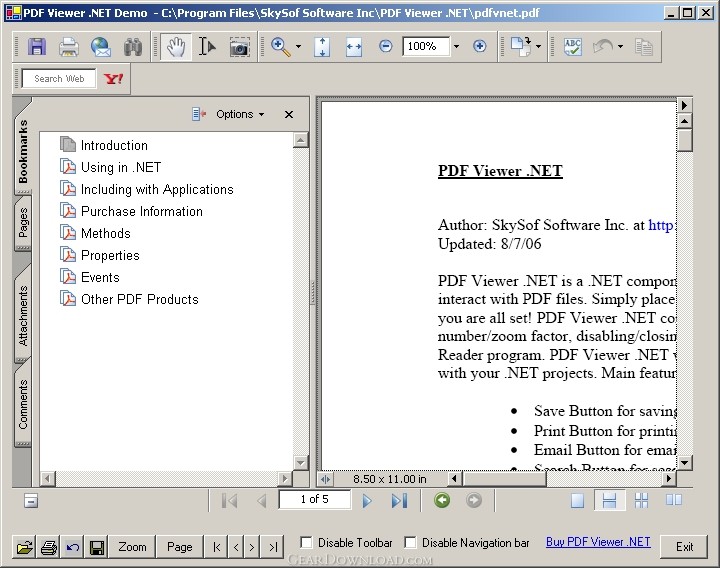Click the Fit Page height icon
The image size is (720, 568).
tap(322, 46)
